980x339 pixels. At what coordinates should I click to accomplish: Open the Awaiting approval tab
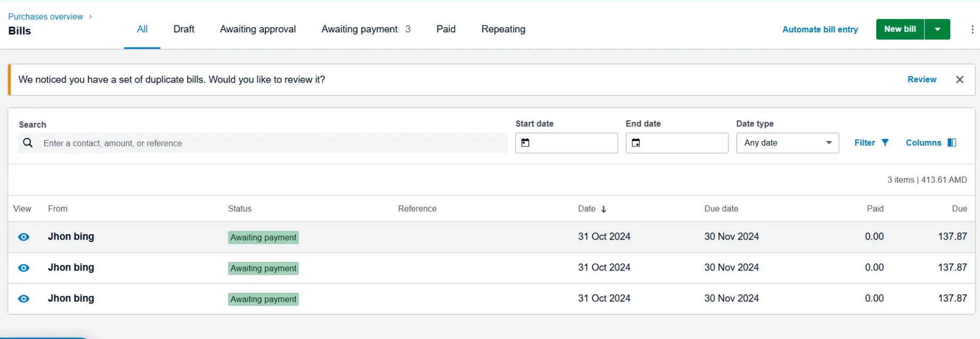click(x=258, y=29)
